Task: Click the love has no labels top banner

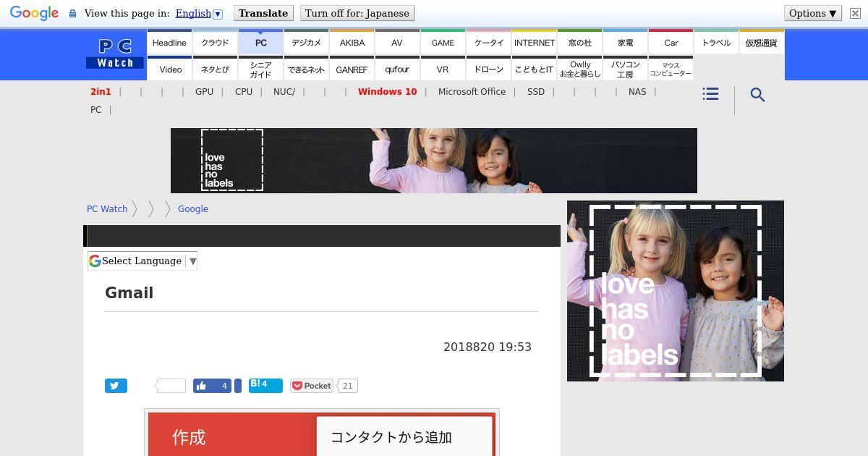Action: [434, 161]
